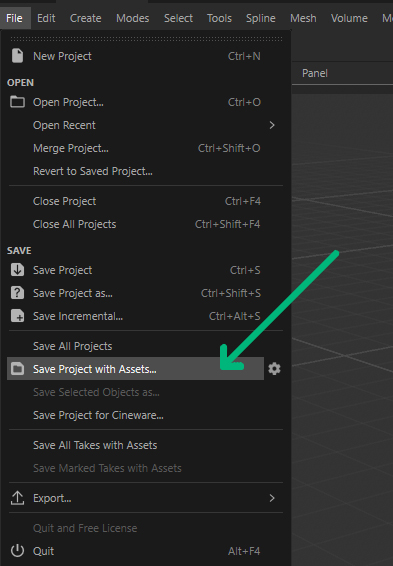Click the New Project document icon
The width and height of the screenshot is (393, 566).
click(x=17, y=56)
